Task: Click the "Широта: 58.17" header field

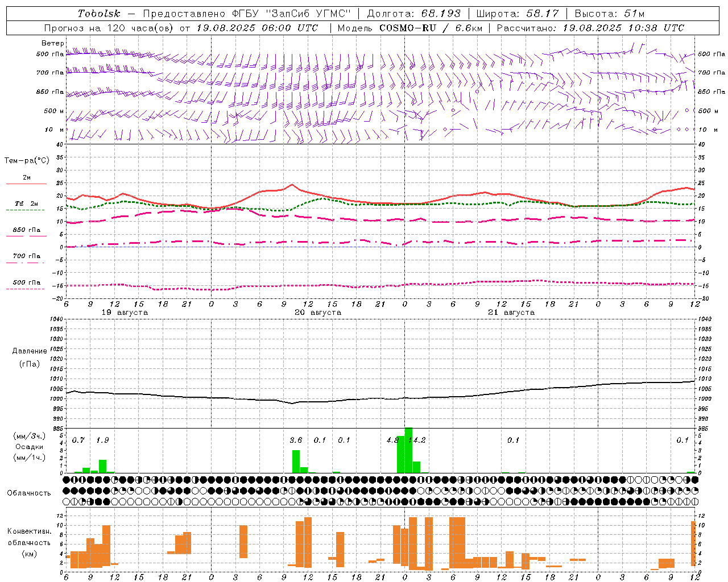Action: (518, 14)
